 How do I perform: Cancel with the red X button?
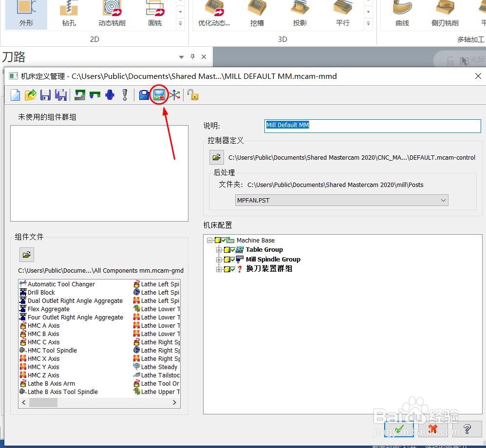pyautogui.click(x=433, y=429)
